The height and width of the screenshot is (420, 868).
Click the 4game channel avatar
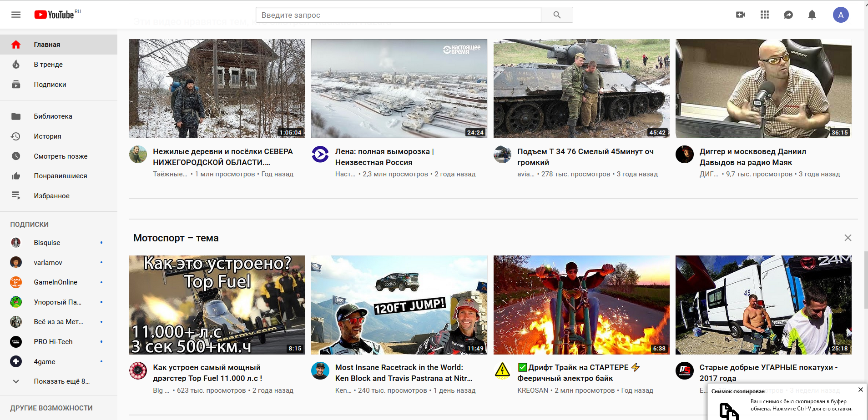coord(16,362)
